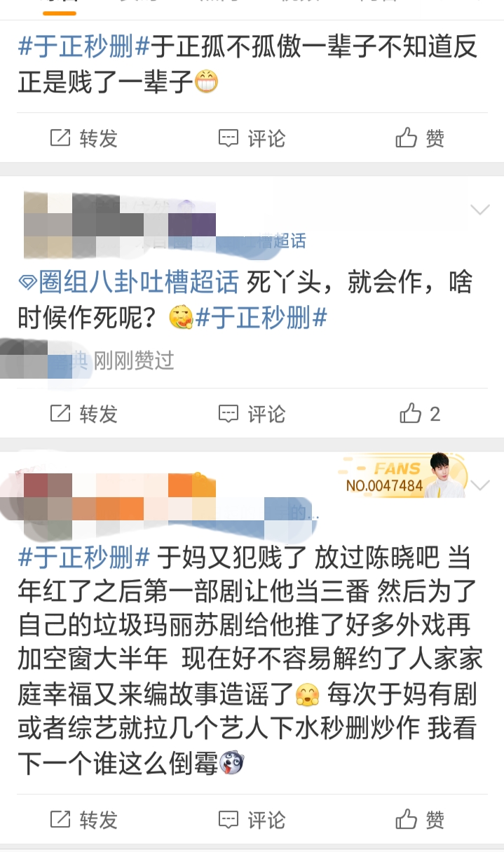Repost the 于妈又犯贱了 post
This screenshot has width=504, height=852.
click(83, 819)
